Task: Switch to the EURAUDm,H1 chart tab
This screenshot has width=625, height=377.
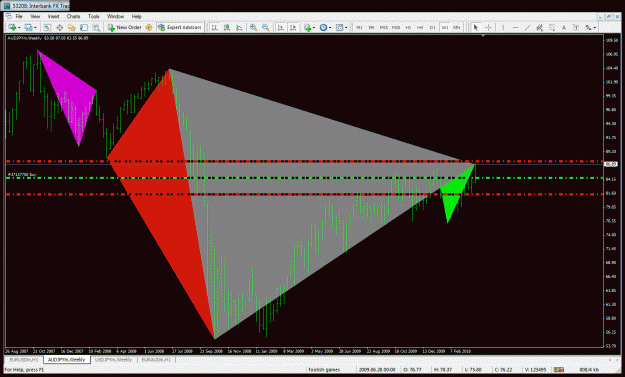Action: tap(156, 359)
